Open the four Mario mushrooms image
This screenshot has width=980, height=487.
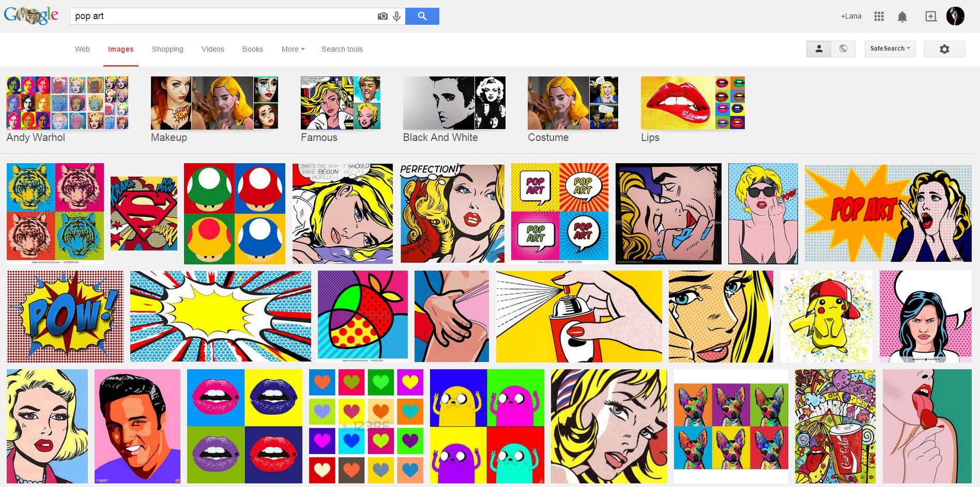tap(235, 214)
